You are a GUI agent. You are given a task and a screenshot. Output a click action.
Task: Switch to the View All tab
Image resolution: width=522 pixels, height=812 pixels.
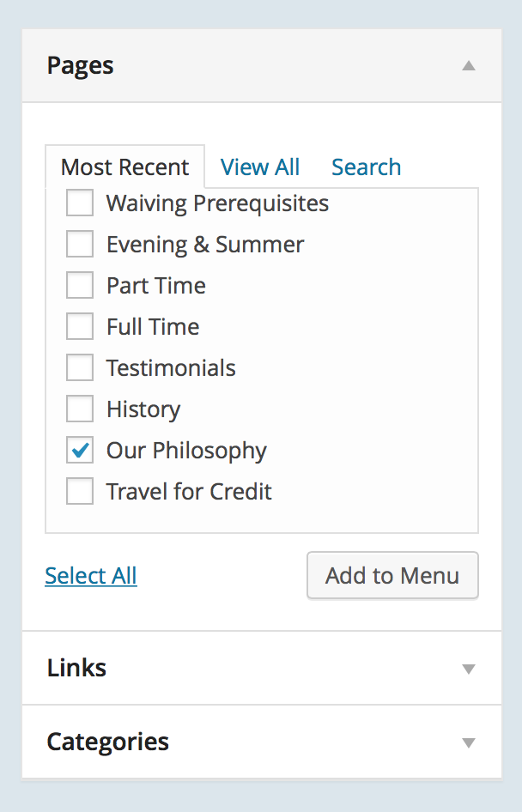[260, 167]
